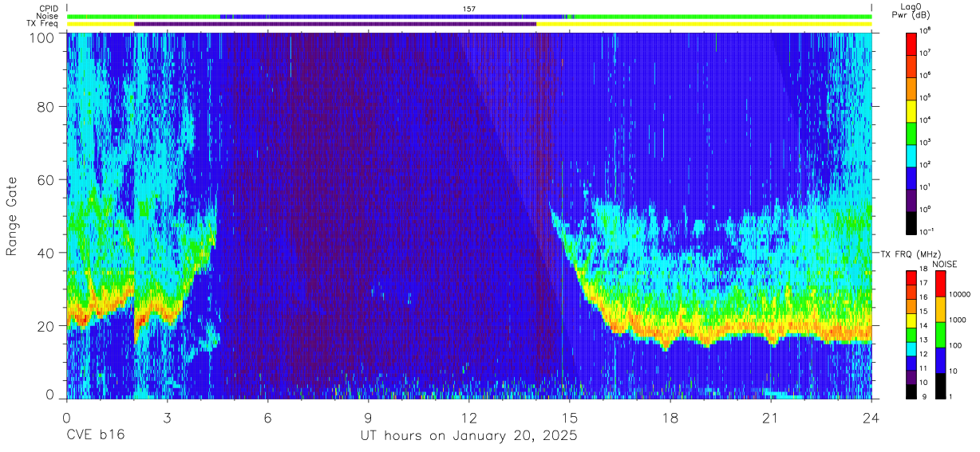Click the Noise row label

pos(47,16)
